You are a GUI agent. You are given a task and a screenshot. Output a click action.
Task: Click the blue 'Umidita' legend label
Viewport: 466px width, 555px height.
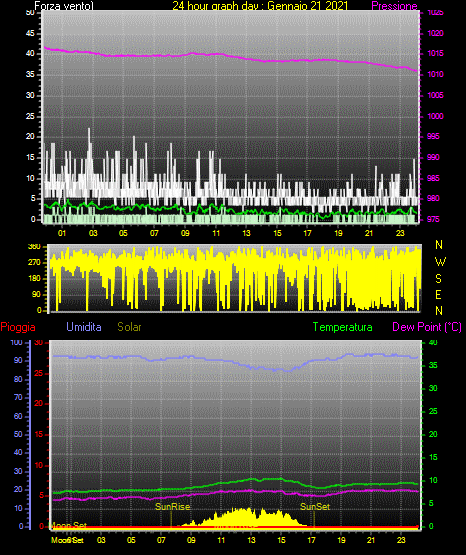84,327
